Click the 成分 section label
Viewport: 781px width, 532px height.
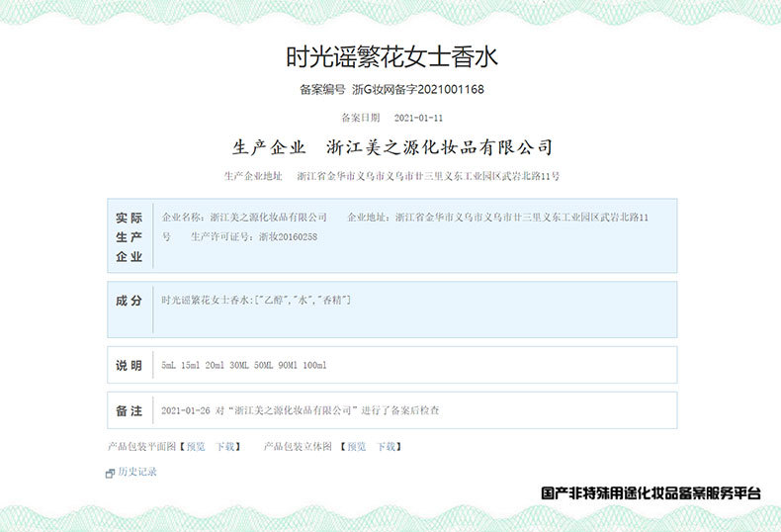click(130, 301)
